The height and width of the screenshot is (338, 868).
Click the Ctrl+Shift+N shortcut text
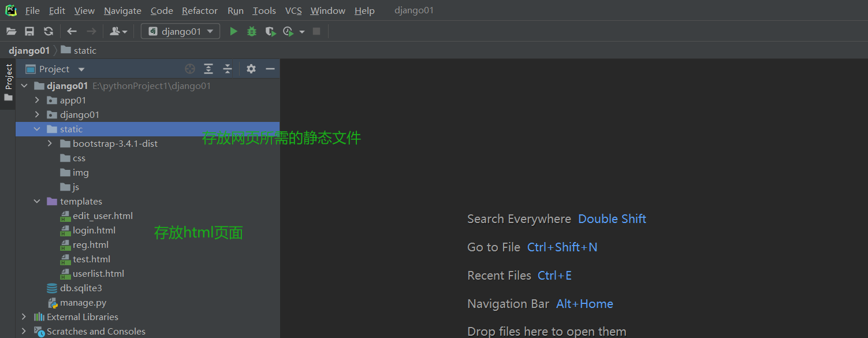562,247
